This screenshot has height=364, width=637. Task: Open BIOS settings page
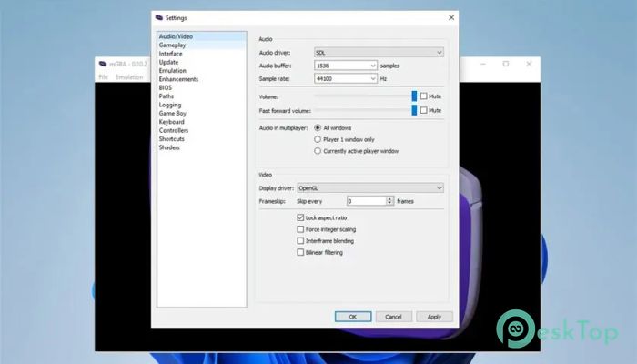click(201, 87)
